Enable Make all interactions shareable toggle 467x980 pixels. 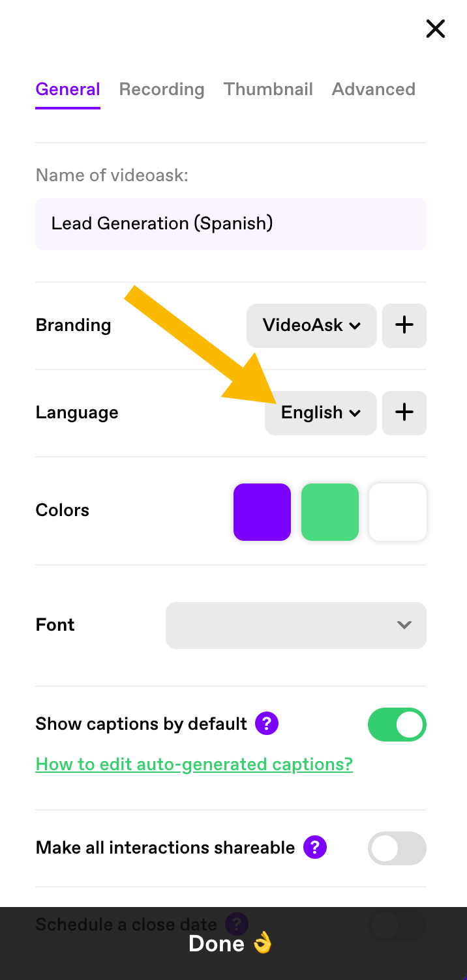[x=397, y=848]
